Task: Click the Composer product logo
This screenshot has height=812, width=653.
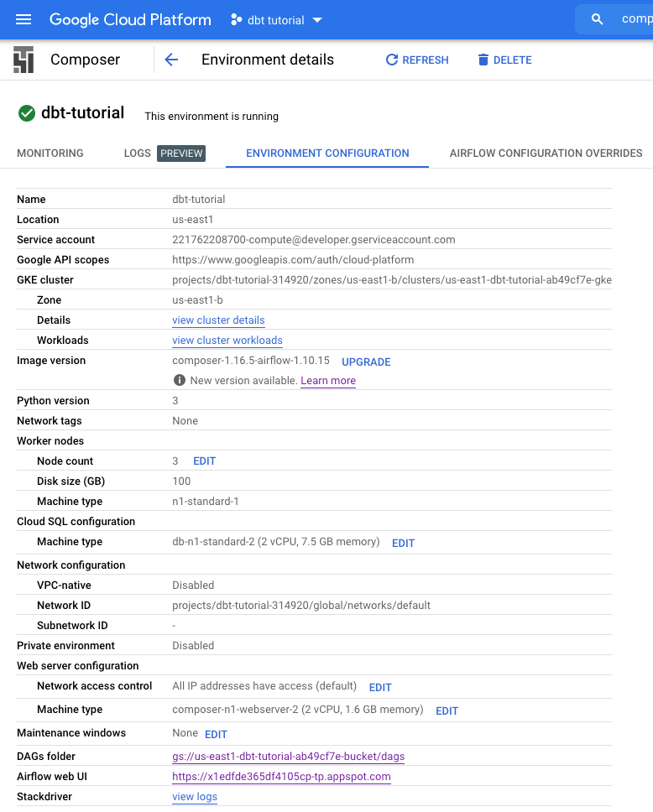Action: tap(24, 60)
